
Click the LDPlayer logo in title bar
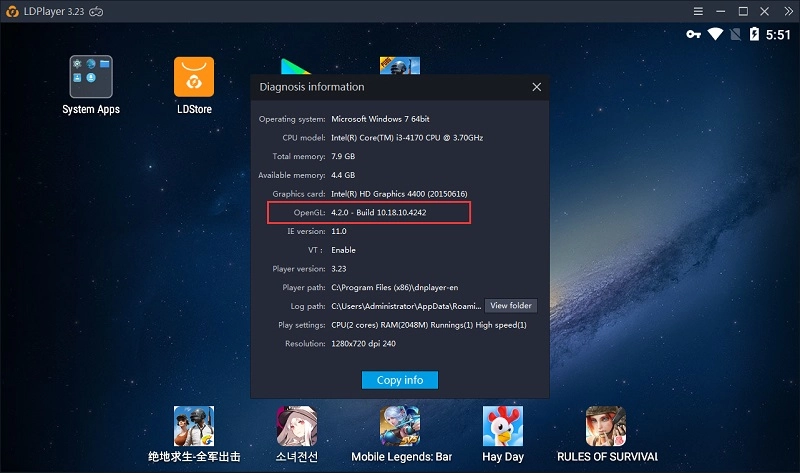click(12, 11)
